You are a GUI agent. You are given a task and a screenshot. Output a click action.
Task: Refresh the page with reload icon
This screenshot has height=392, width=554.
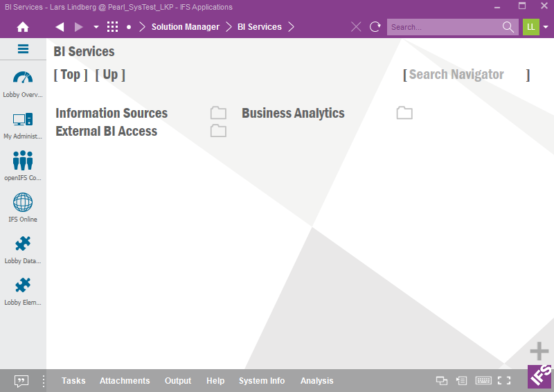(375, 27)
